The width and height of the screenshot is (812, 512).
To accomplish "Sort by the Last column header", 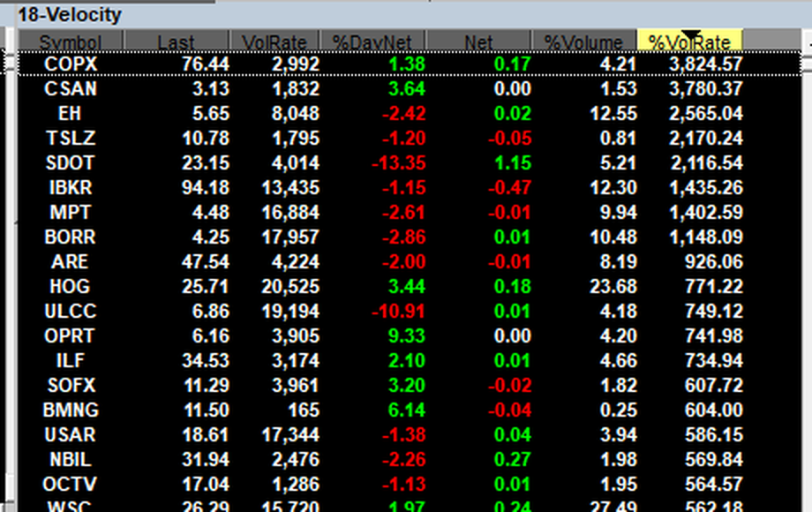I will pyautogui.click(x=176, y=41).
